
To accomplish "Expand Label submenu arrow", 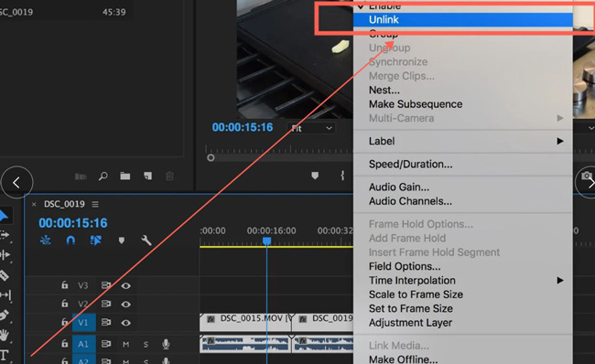I will (x=560, y=141).
